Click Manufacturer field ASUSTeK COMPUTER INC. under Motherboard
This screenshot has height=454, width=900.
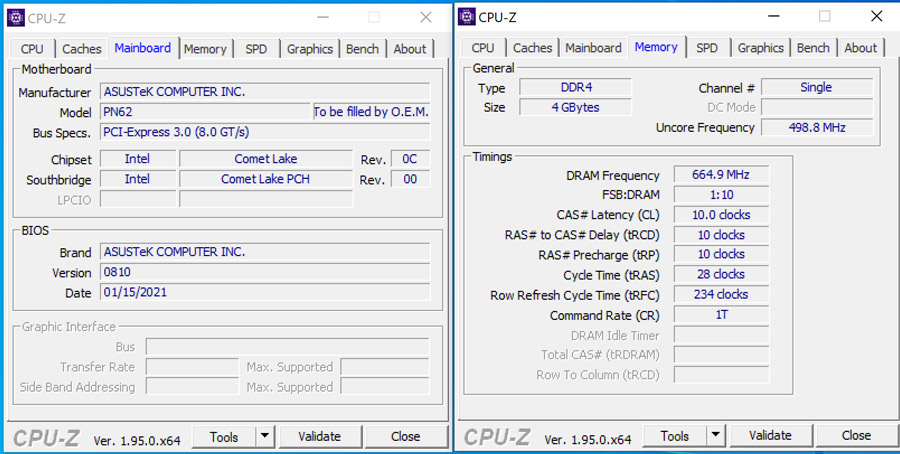265,92
